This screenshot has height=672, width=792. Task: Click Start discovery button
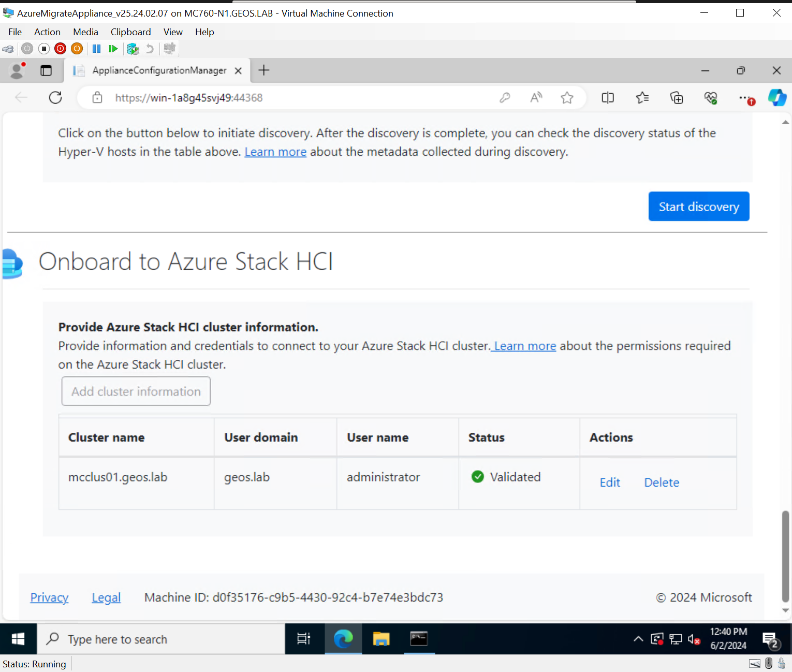coord(699,206)
